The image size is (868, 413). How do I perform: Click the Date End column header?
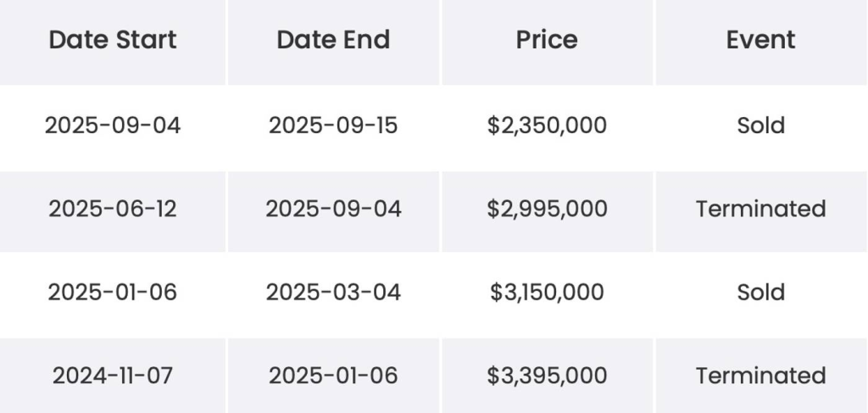333,40
